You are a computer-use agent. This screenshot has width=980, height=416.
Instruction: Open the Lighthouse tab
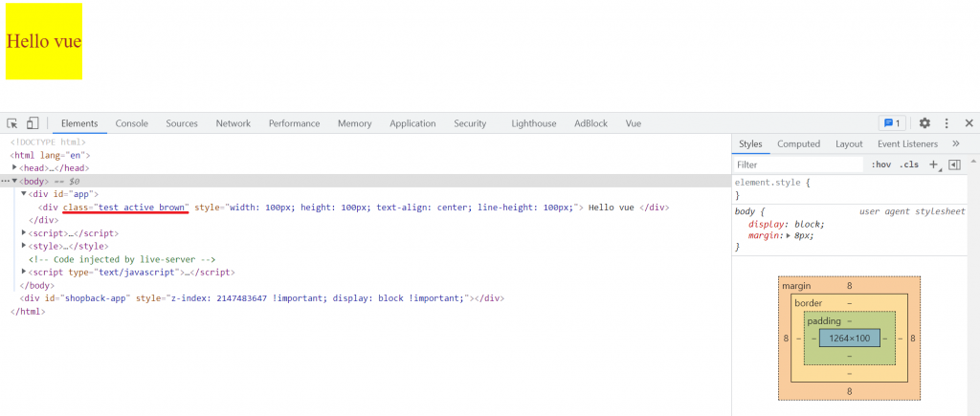pyautogui.click(x=534, y=123)
